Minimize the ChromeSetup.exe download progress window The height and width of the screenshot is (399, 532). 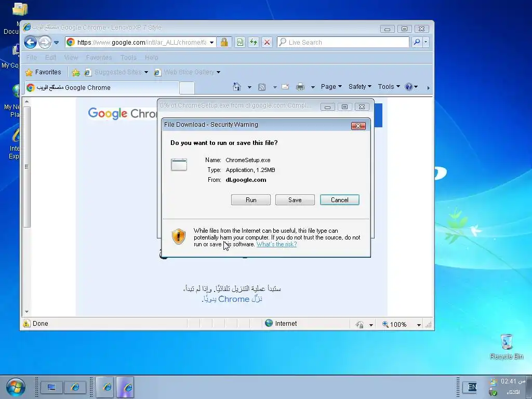coord(327,107)
